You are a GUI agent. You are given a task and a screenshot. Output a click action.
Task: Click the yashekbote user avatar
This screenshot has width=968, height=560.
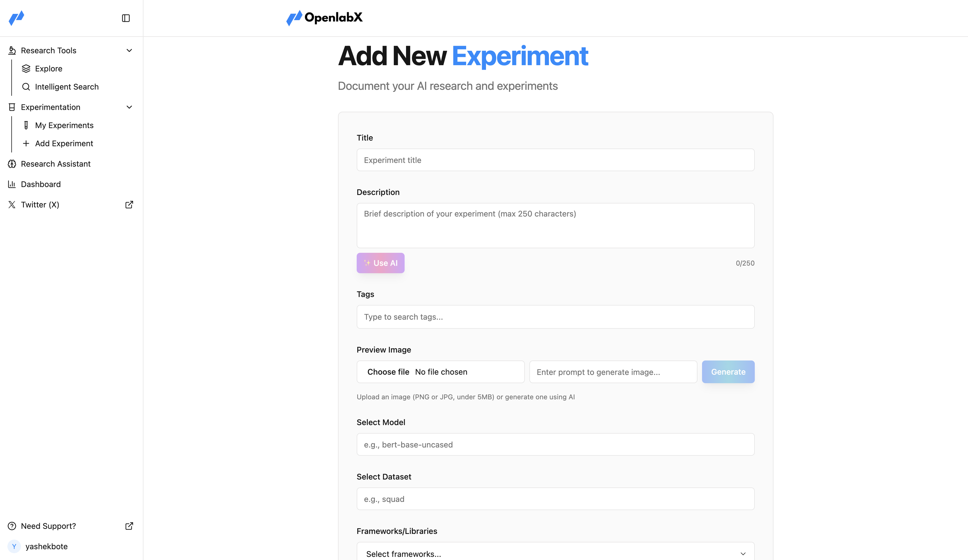(14, 546)
